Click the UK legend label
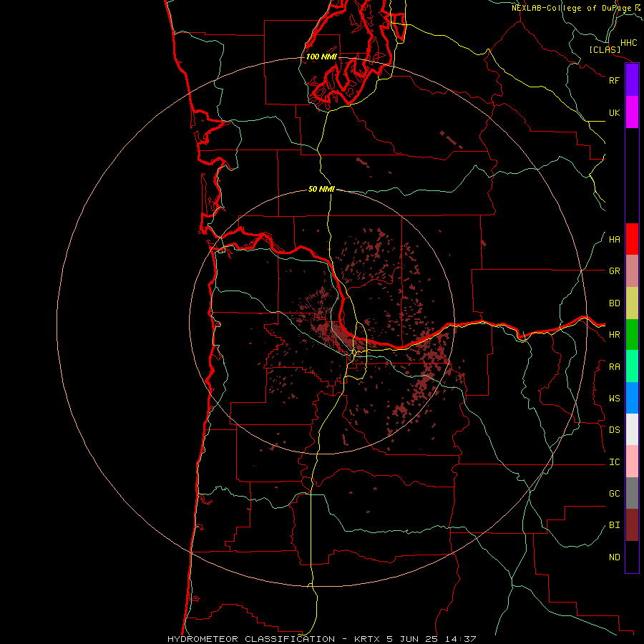 pyautogui.click(x=614, y=112)
